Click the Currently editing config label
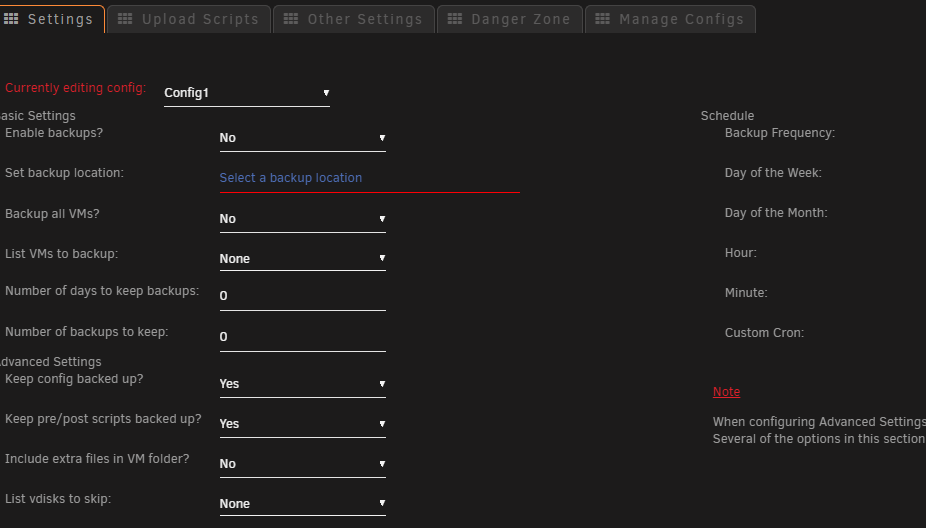The width and height of the screenshot is (926, 528). point(76,88)
